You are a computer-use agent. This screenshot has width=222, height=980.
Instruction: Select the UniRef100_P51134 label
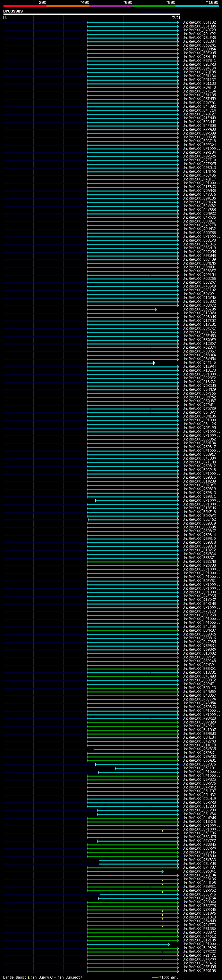199,76
